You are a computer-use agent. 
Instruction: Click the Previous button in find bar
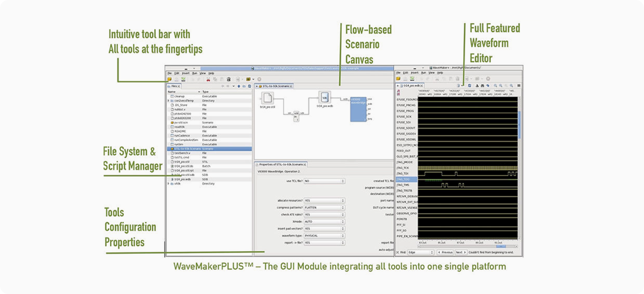[x=445, y=253]
